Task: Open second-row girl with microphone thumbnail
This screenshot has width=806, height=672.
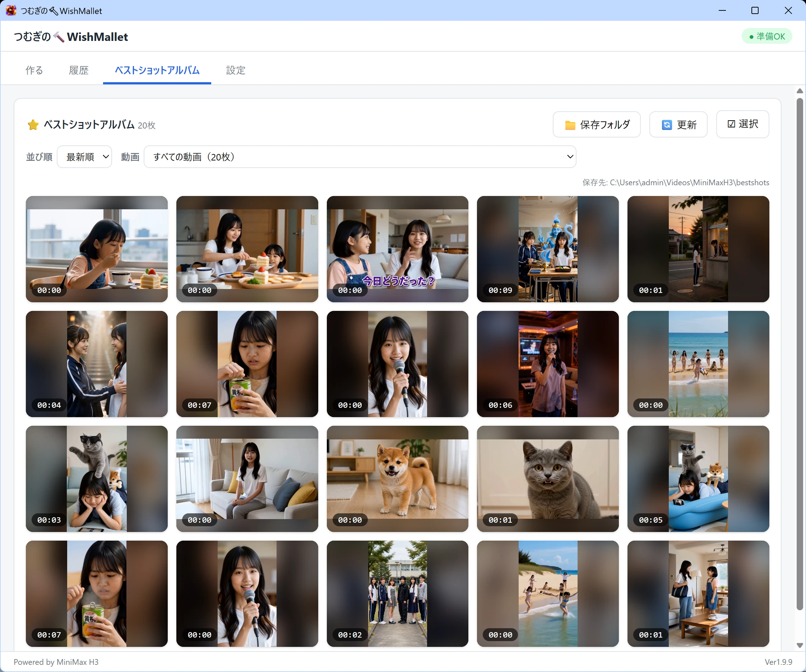Action: coord(397,364)
